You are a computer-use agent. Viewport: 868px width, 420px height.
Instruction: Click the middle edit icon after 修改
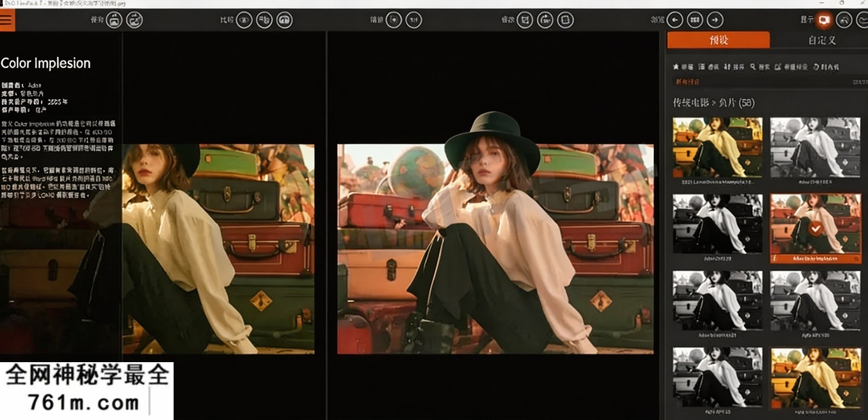[x=545, y=20]
